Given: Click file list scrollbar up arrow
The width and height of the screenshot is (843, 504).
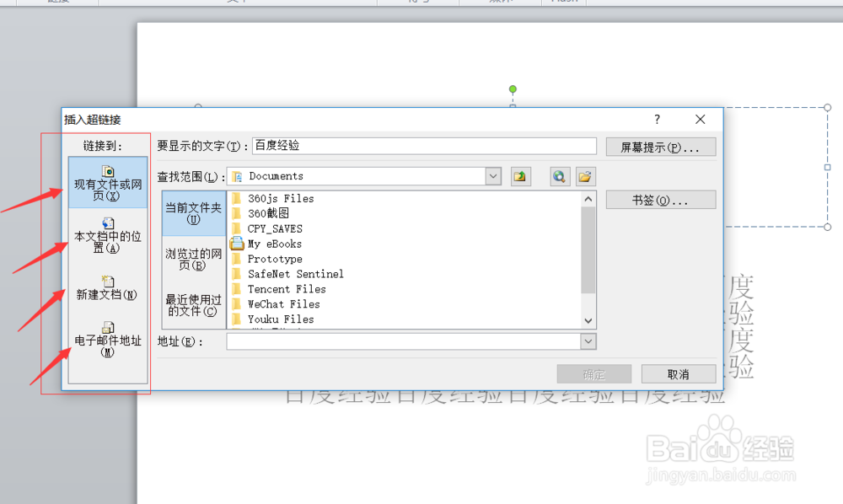Looking at the screenshot, I should pos(588,200).
